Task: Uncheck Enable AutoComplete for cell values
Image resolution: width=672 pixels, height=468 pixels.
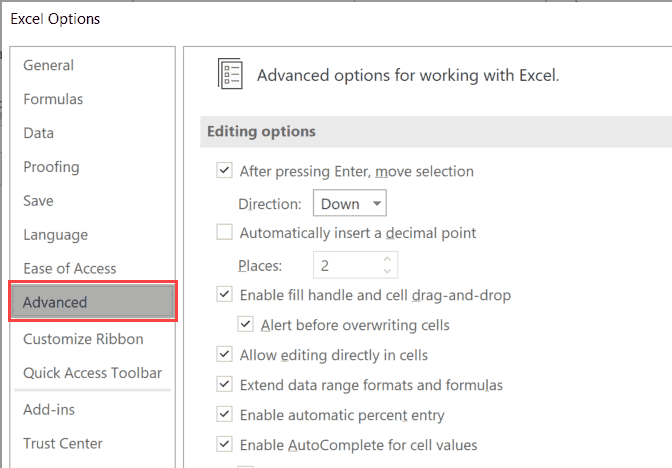Action: pos(225,445)
